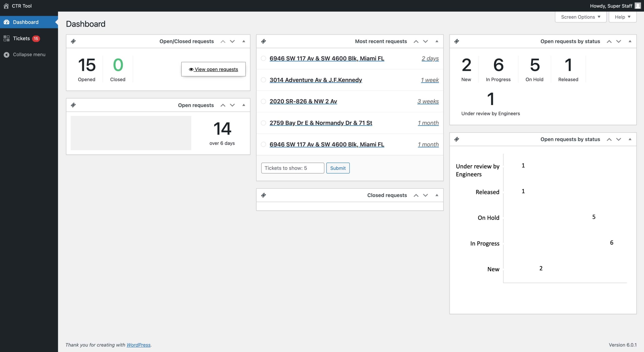Click ticket icon in Most recent requests header
Screen dimensions: 644x352
pyautogui.click(x=263, y=41)
